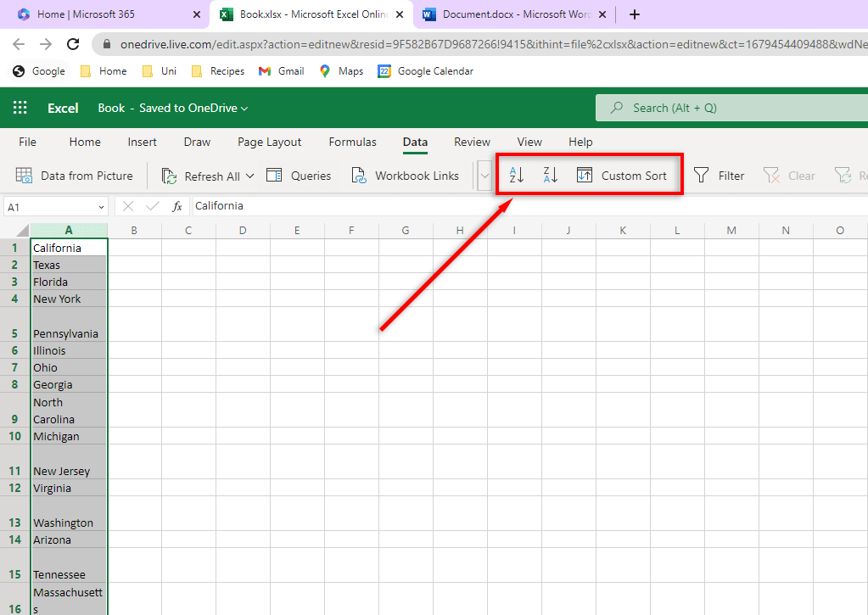Click the browser address bar URL
This screenshot has height=615, width=868.
point(493,44)
